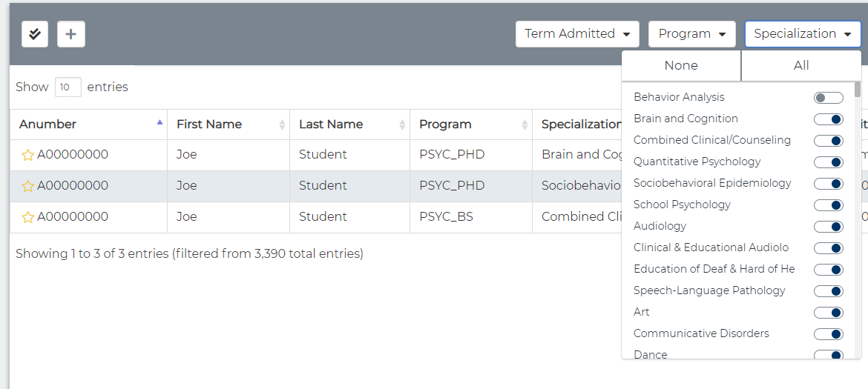This screenshot has width=868, height=389.
Task: Select All specializations button
Action: (x=801, y=66)
